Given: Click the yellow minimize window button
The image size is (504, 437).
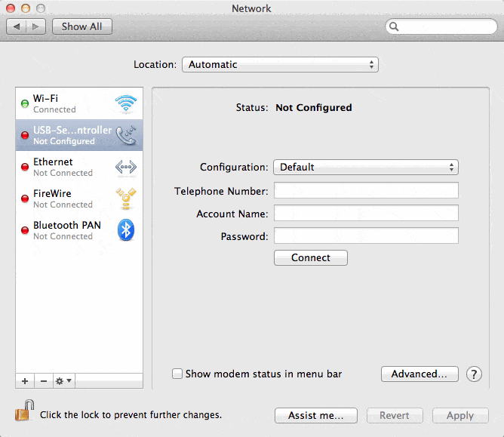Looking at the screenshot, I should coord(26,8).
